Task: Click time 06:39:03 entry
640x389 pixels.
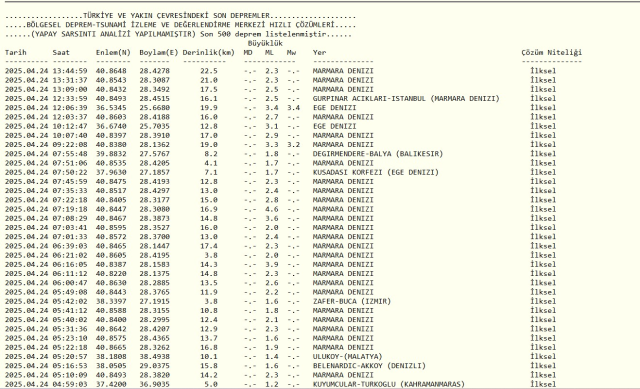Action: pyautogui.click(x=70, y=246)
